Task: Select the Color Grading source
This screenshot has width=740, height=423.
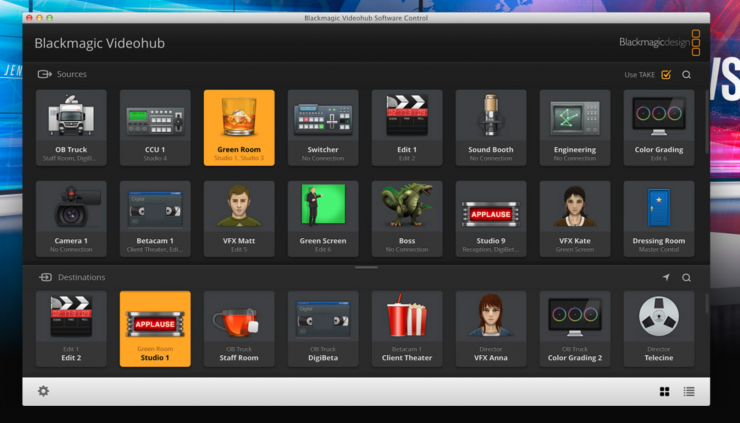Action: point(659,127)
